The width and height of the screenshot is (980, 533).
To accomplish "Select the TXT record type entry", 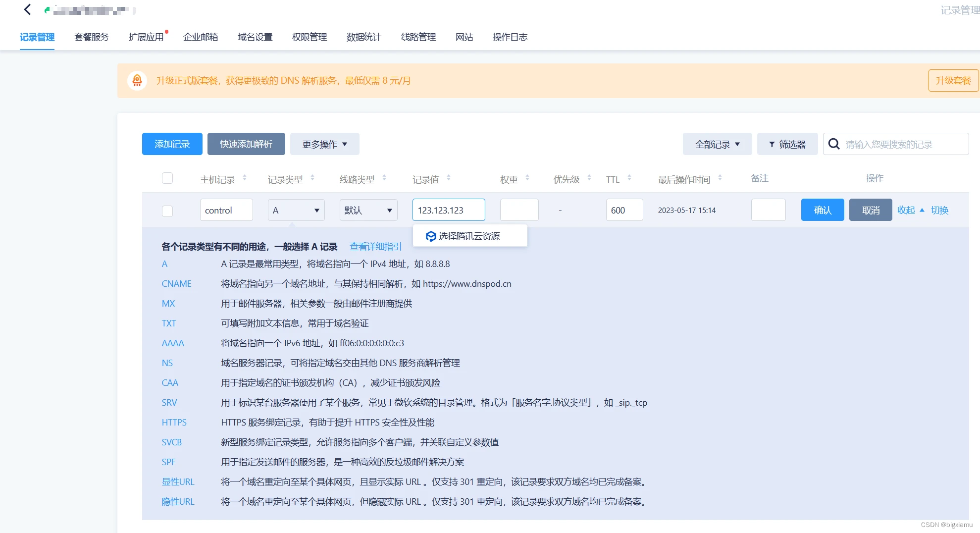I will 169,323.
